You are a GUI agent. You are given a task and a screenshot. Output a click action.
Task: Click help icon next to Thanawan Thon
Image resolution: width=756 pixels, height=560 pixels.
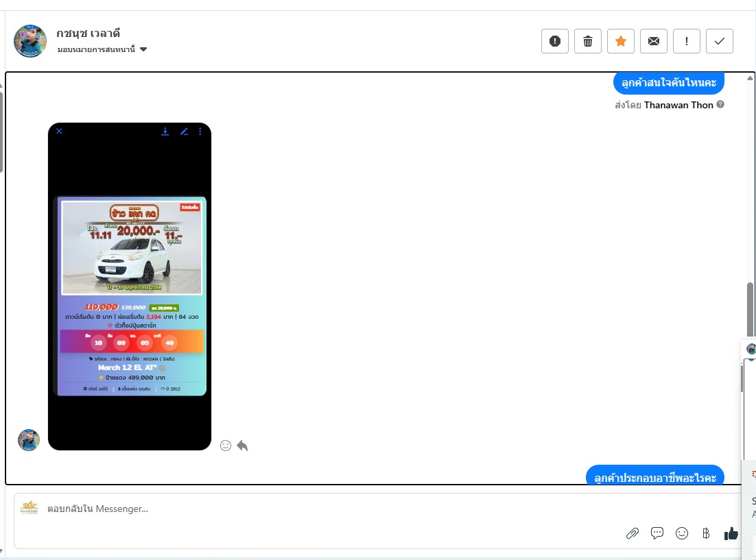(720, 104)
